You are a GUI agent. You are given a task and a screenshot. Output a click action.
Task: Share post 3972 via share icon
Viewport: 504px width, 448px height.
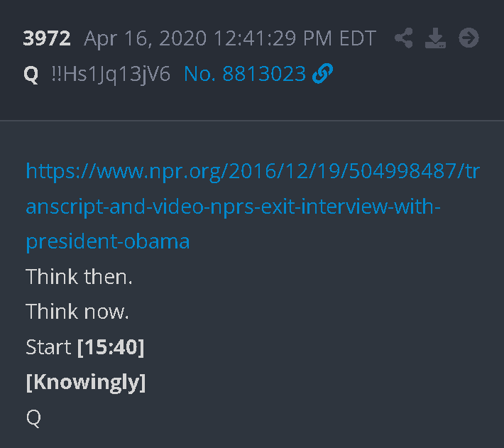click(x=404, y=38)
